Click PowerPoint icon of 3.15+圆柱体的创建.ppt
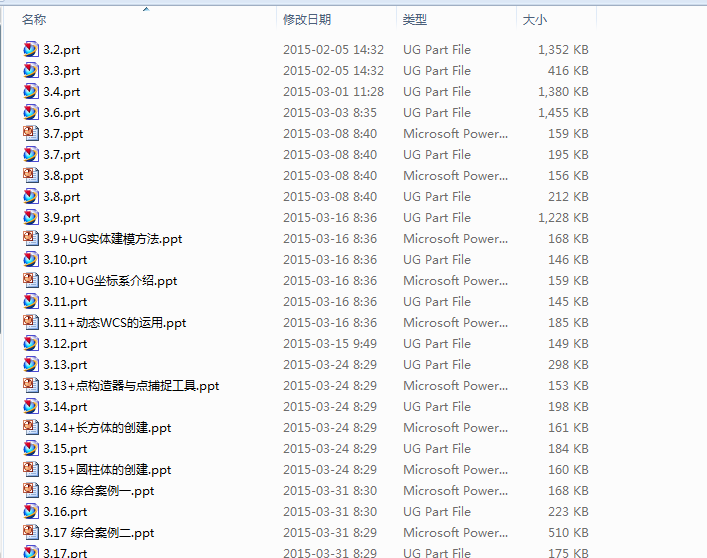Image resolution: width=707 pixels, height=558 pixels. coord(31,469)
